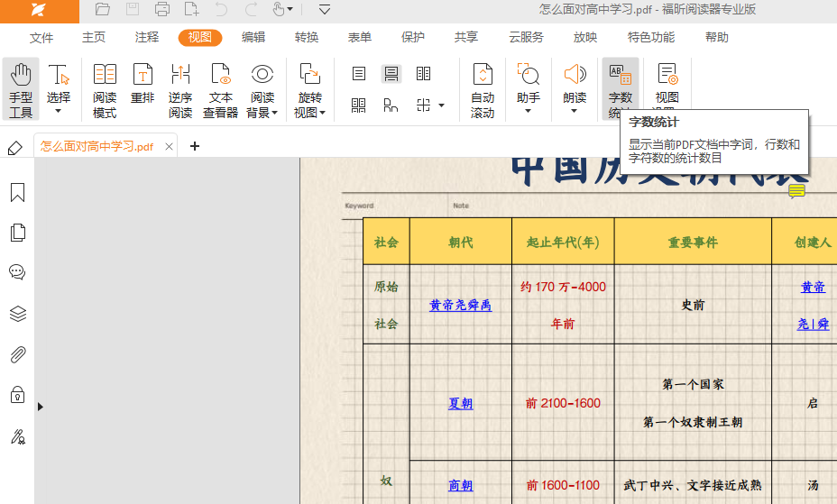Start Auto Scroll (自动滚动)
The height and width of the screenshot is (504, 837).
click(x=483, y=90)
